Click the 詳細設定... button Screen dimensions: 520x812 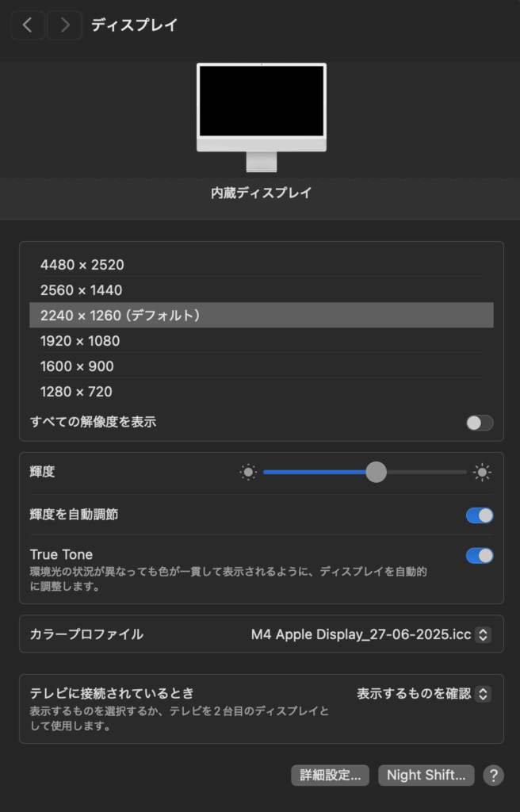330,775
